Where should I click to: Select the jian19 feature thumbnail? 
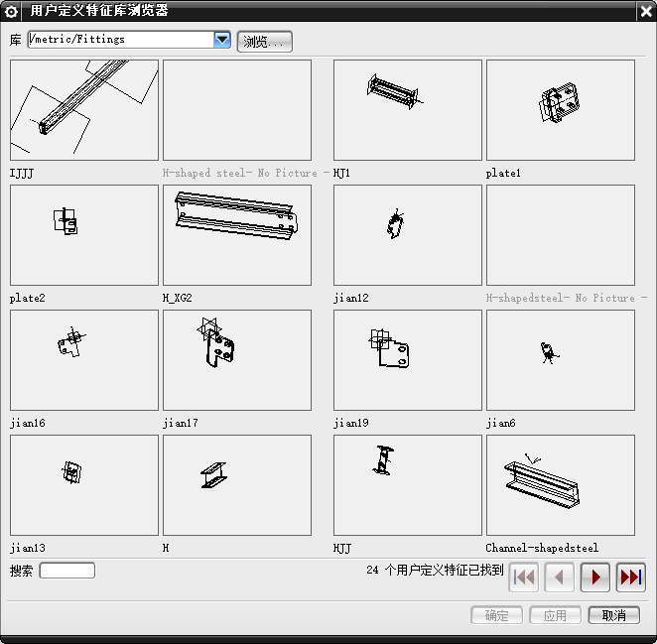coord(408,360)
